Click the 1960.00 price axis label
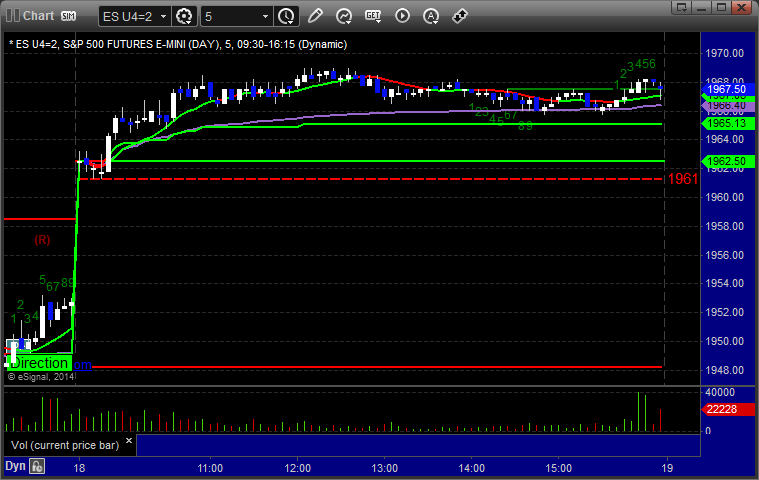The image size is (759, 480). [725, 197]
